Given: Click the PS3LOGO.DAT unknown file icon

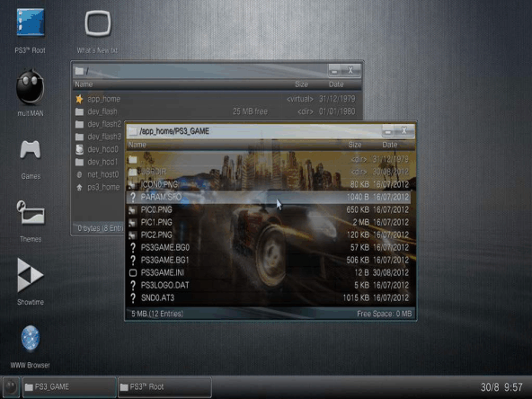Looking at the screenshot, I should coord(133,286).
